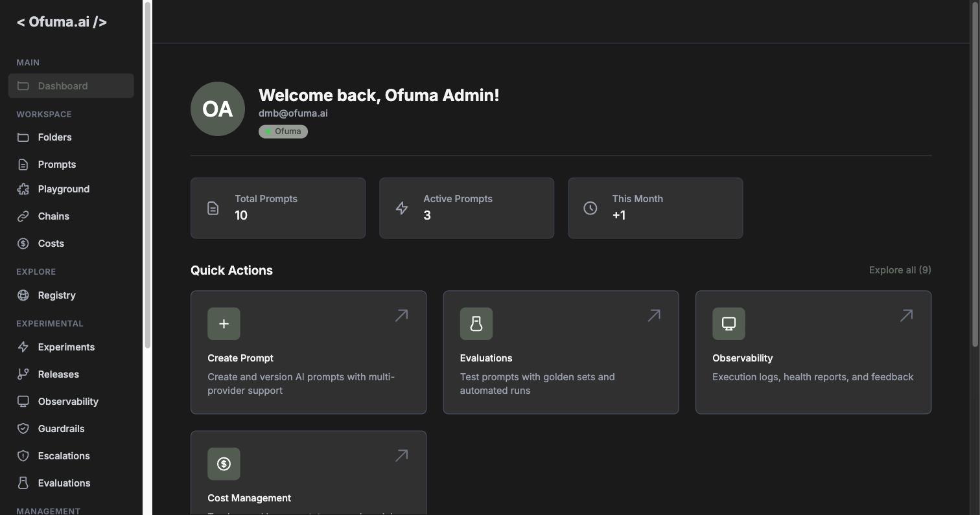Image resolution: width=980 pixels, height=515 pixels.
Task: Click the Chains link icon
Action: (23, 216)
